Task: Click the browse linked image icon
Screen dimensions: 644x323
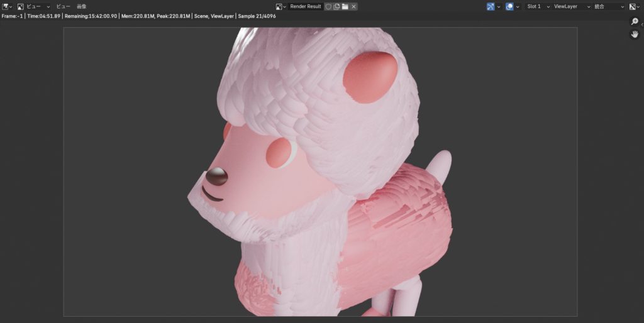Action: (281, 6)
